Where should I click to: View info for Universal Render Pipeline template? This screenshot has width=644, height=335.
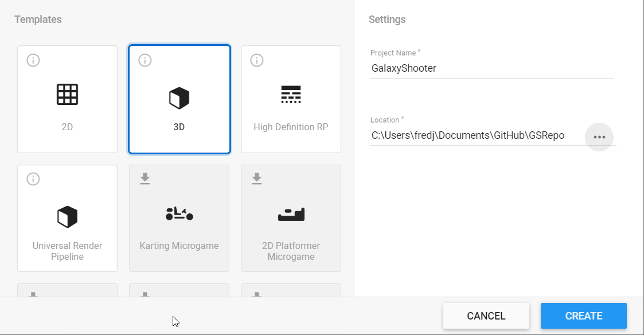pos(33,178)
